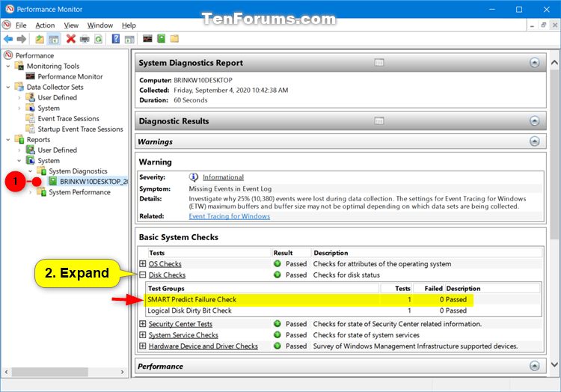This screenshot has width=561, height=392.
Task: Collapse the Data Collector Sets node
Action: pos(8,87)
